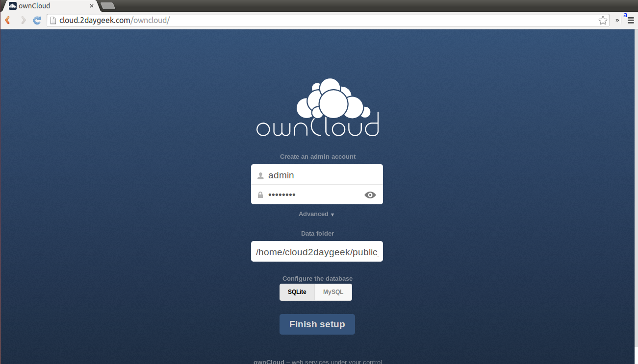The height and width of the screenshot is (364, 638).
Task: Select the MySQL database option
Action: (x=333, y=292)
